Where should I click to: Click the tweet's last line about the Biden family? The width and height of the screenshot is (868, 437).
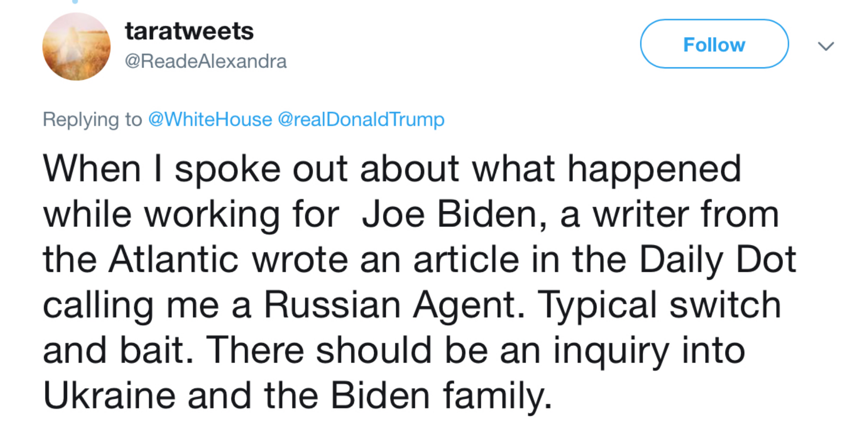coord(298,395)
